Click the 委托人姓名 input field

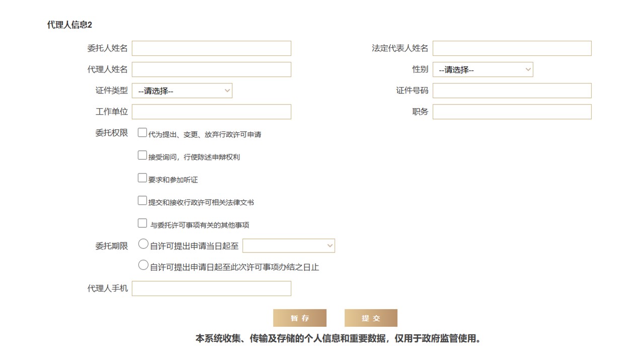click(x=211, y=48)
